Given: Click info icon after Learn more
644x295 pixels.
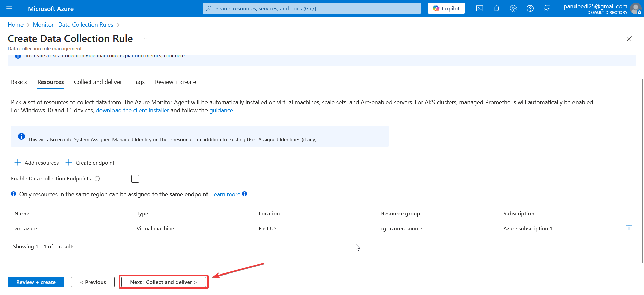Looking at the screenshot, I should point(244,194).
